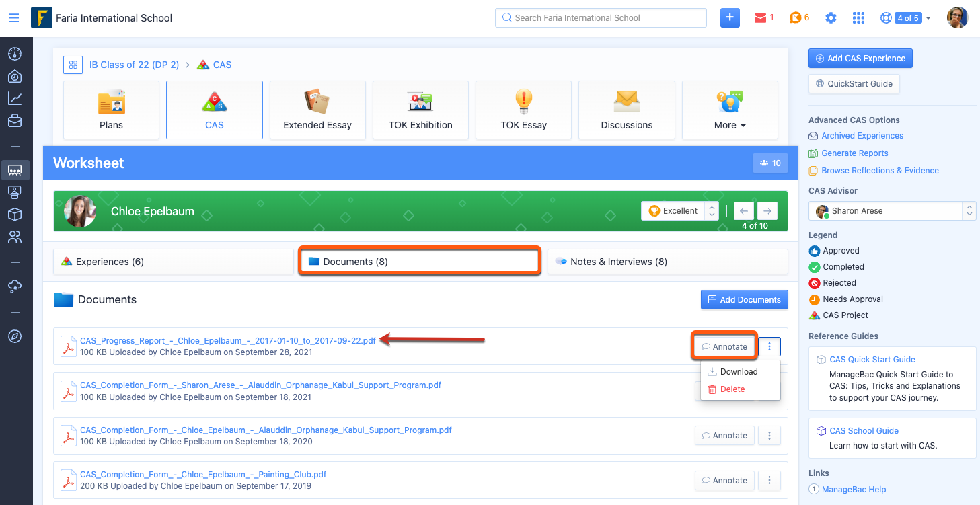Choose Download from the file menu
980x505 pixels.
point(740,372)
